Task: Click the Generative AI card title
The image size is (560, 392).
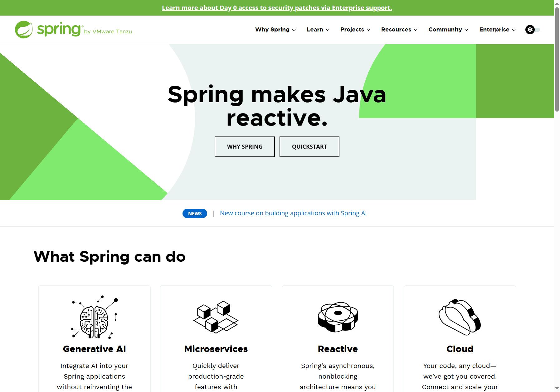Action: (94, 349)
